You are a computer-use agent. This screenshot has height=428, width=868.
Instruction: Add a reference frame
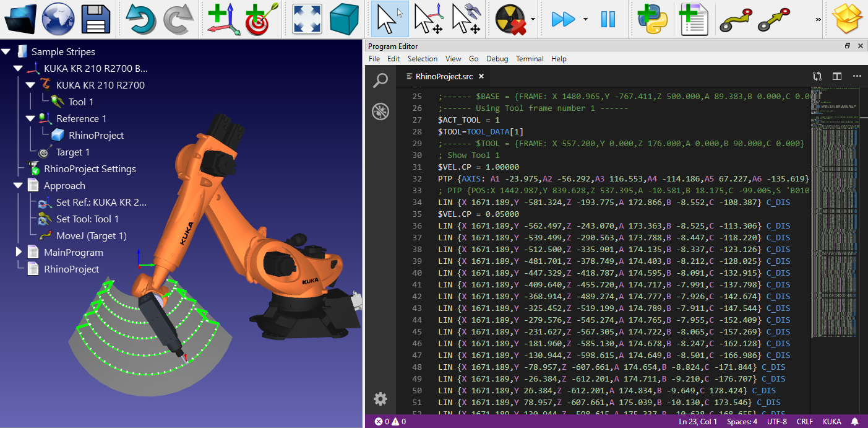[x=224, y=19]
